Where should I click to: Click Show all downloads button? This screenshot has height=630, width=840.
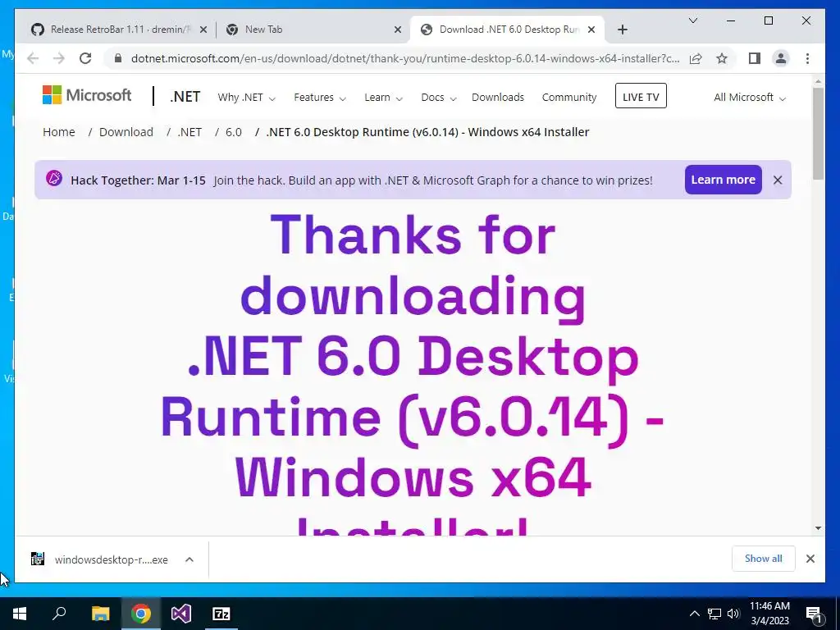coord(763,559)
